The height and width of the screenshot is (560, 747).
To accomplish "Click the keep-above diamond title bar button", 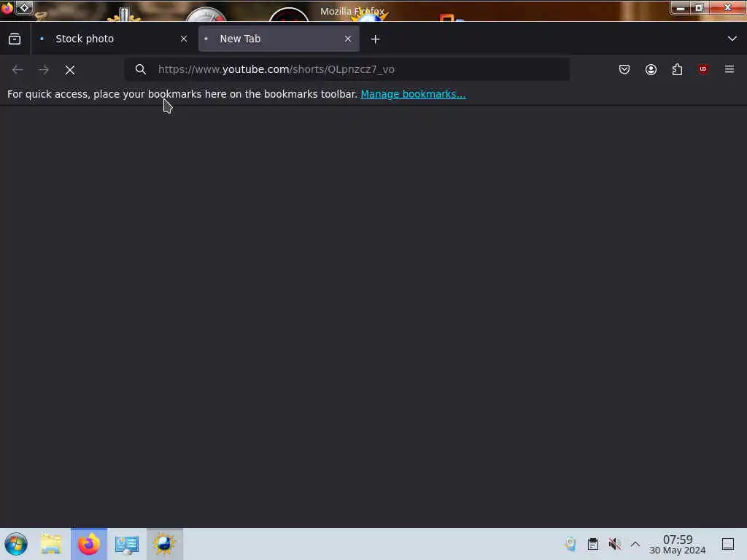I will click(24, 7).
